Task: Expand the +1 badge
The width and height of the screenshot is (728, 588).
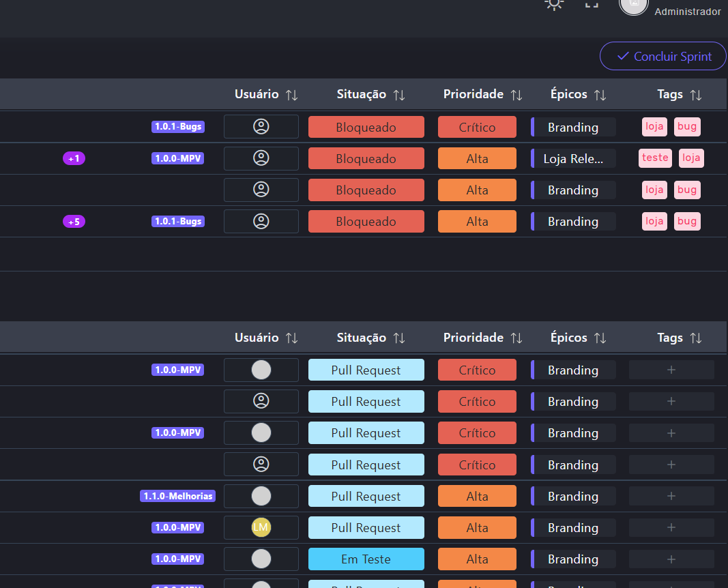Action: click(x=74, y=158)
